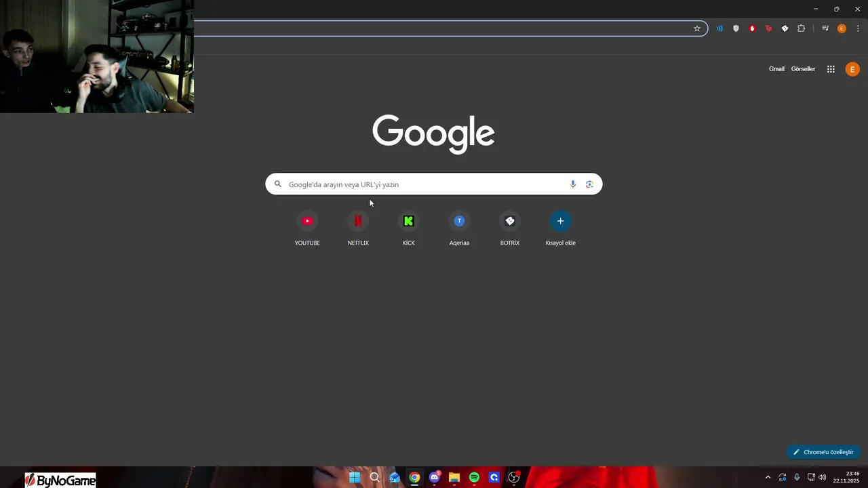Image resolution: width=868 pixels, height=488 pixels.
Task: Open Spotify from the taskbar
Action: click(x=474, y=478)
